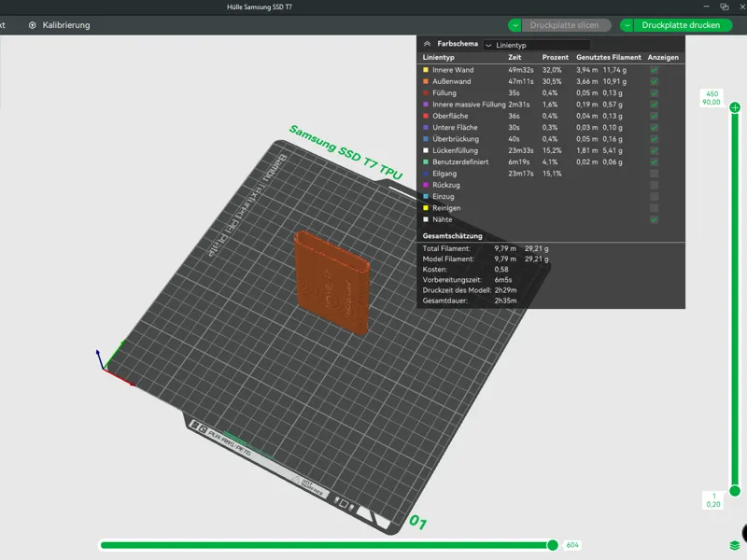
Task: Restore the window using the title bar icon
Action: coord(725,7)
